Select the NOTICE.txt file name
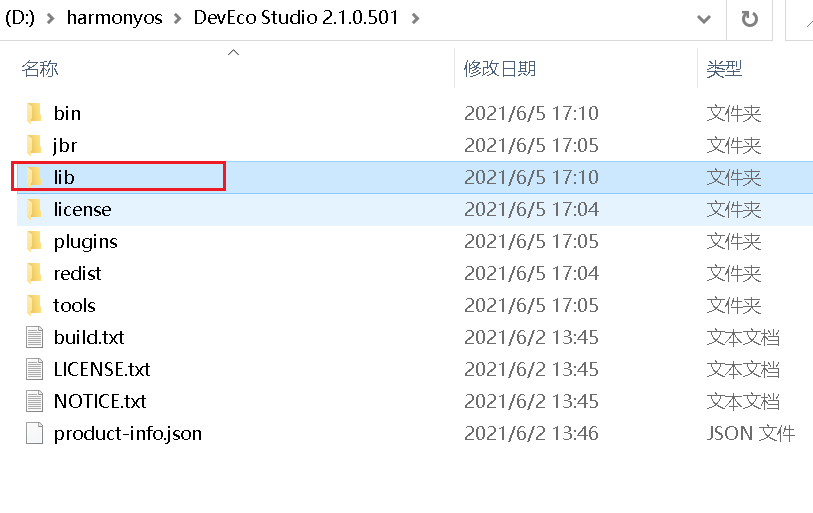Viewport: 813px width, 513px height. (x=100, y=401)
